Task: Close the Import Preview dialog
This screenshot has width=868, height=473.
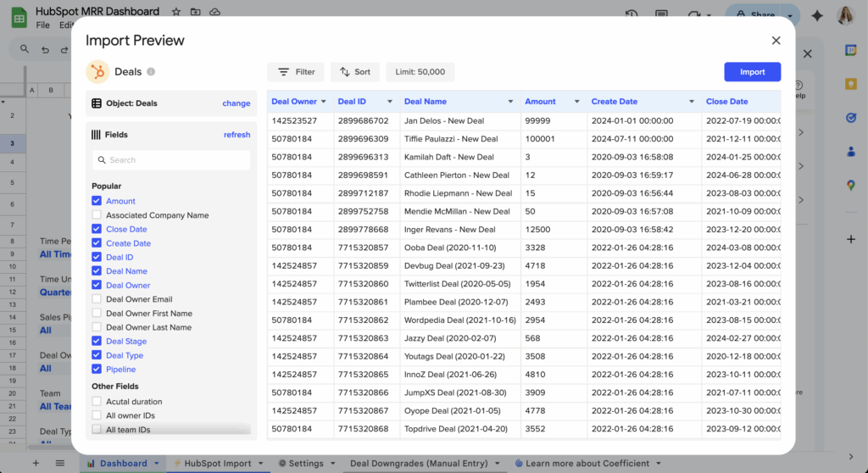Action: click(776, 41)
